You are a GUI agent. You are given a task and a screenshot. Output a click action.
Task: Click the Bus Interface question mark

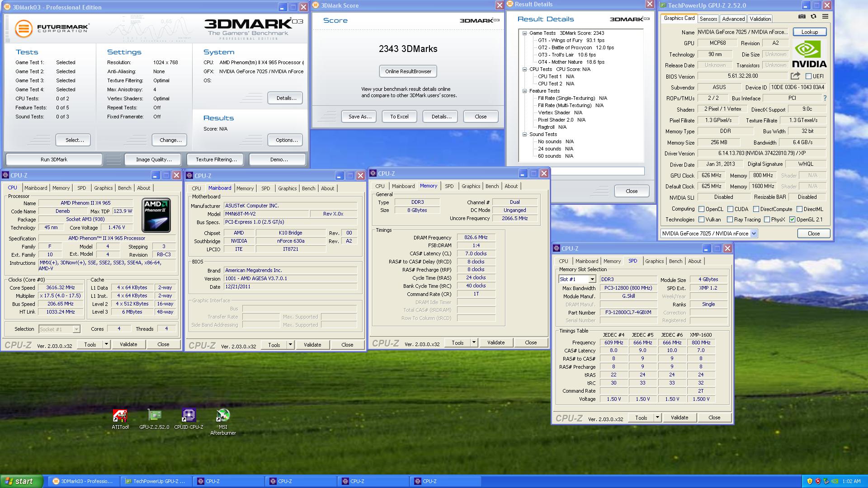825,98
